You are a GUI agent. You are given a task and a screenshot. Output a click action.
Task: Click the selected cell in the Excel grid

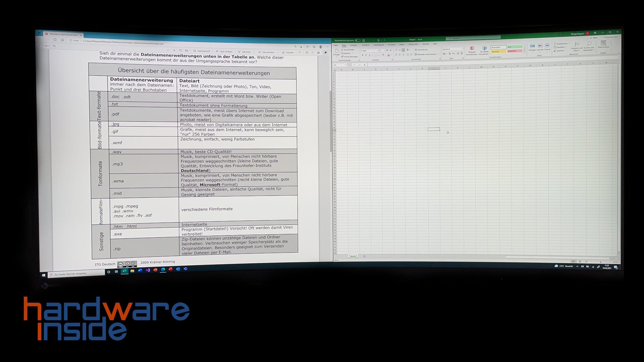click(434, 129)
